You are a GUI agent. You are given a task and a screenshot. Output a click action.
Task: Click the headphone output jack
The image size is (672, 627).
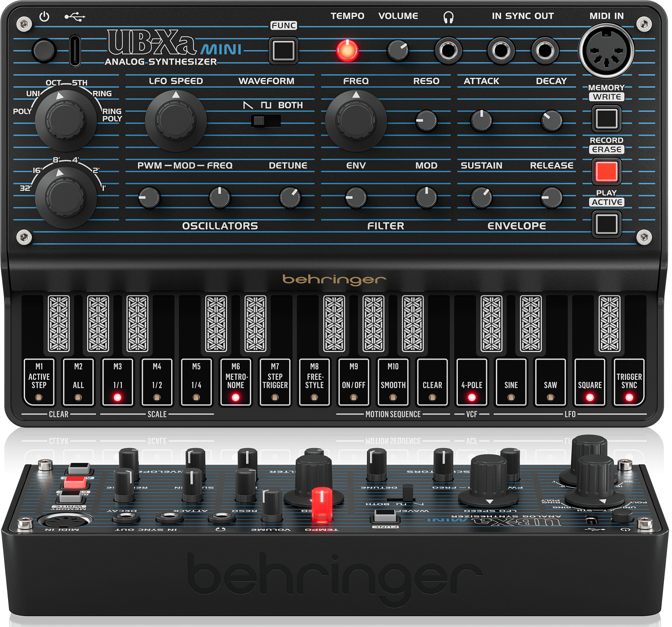tap(448, 50)
